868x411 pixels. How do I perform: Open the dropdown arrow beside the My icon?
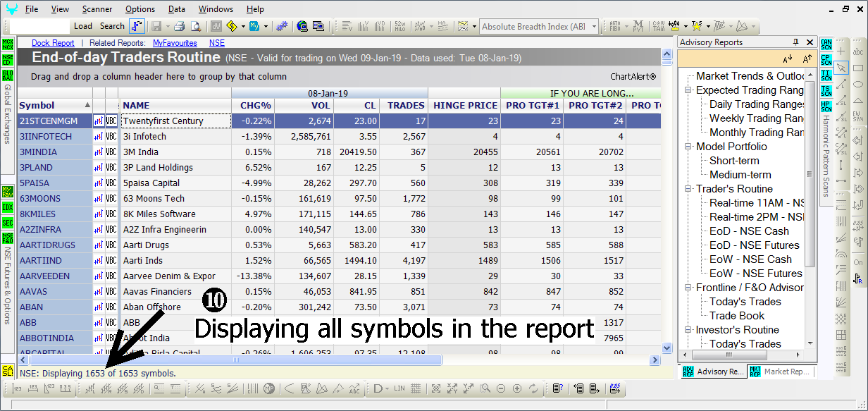pyautogui.click(x=265, y=26)
